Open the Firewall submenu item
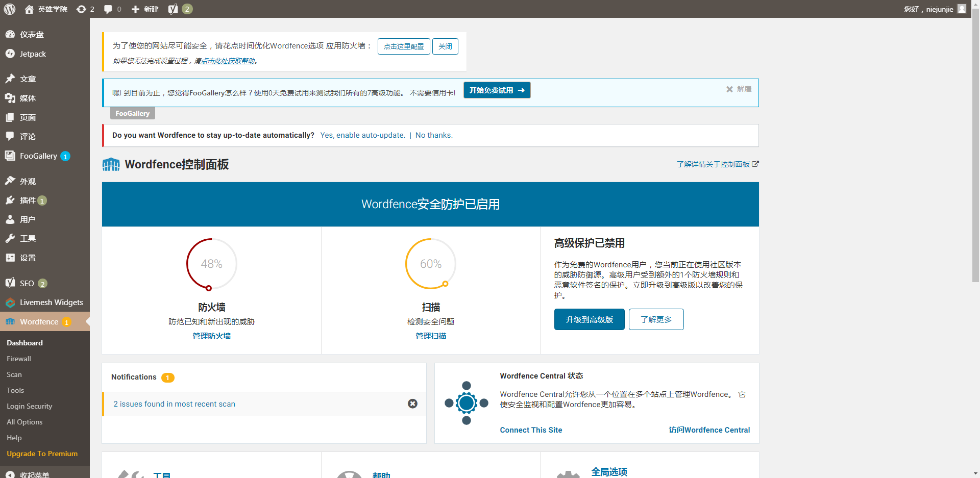980x478 pixels. click(x=19, y=359)
